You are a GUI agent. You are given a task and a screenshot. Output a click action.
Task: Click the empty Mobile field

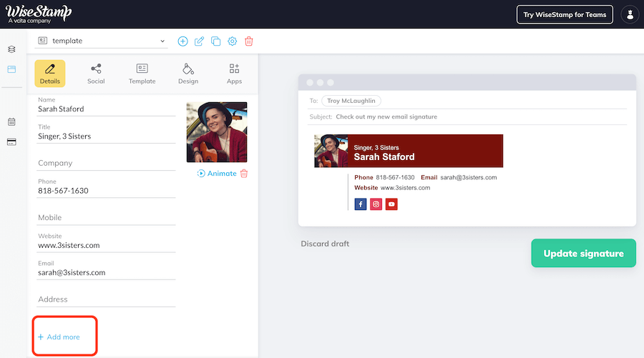[x=106, y=217]
